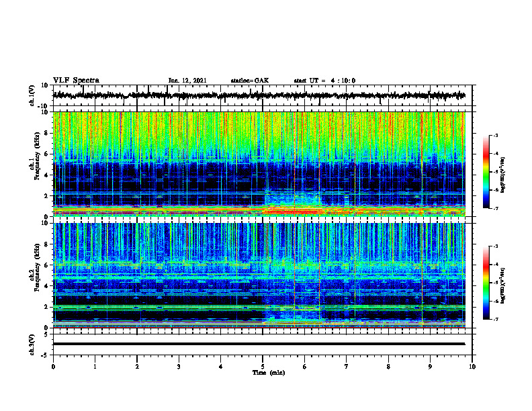The width and height of the screenshot is (532, 411).
Task: Click time-axis tick label "5"
Action: pos(263,367)
